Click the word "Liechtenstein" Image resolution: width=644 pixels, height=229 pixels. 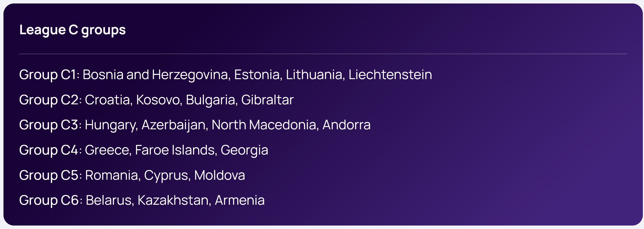[x=390, y=75]
